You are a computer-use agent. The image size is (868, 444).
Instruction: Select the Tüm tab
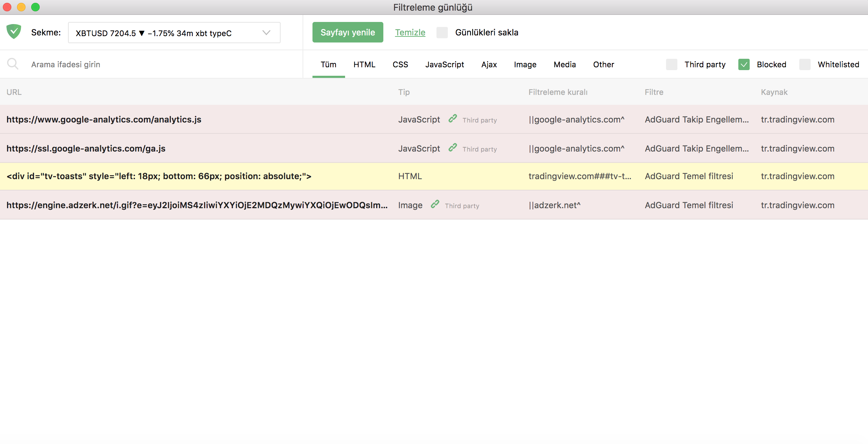pos(328,64)
